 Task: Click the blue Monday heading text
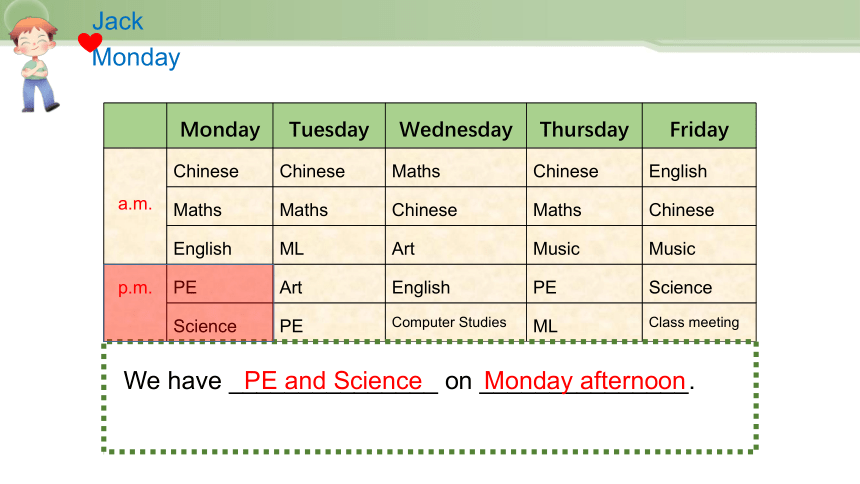pyautogui.click(x=136, y=58)
